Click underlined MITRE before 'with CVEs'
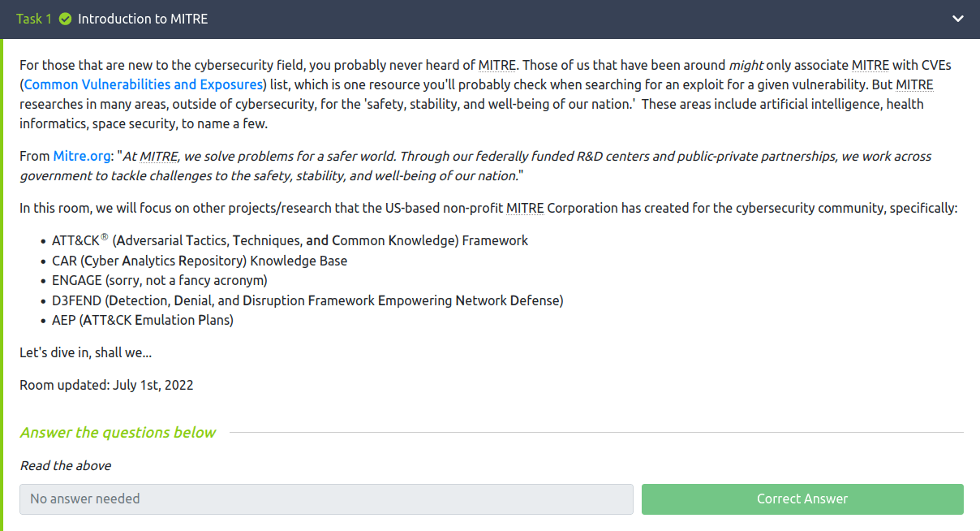 click(x=870, y=65)
